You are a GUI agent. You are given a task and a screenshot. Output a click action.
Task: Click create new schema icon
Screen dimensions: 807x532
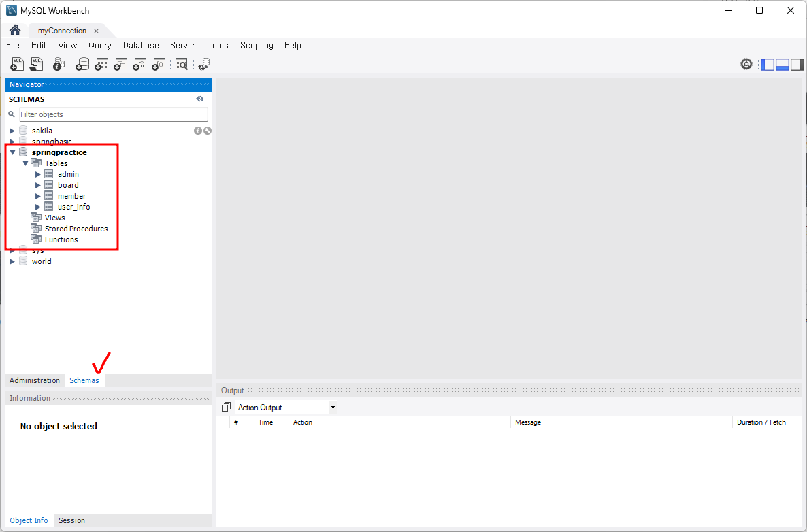pyautogui.click(x=82, y=64)
